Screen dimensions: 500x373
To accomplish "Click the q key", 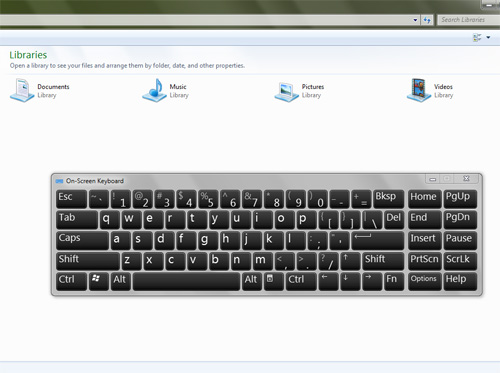I will click(x=109, y=219).
